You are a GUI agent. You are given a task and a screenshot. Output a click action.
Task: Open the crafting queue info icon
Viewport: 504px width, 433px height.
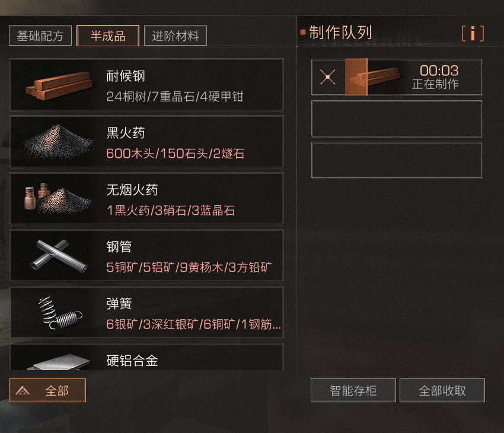point(473,33)
